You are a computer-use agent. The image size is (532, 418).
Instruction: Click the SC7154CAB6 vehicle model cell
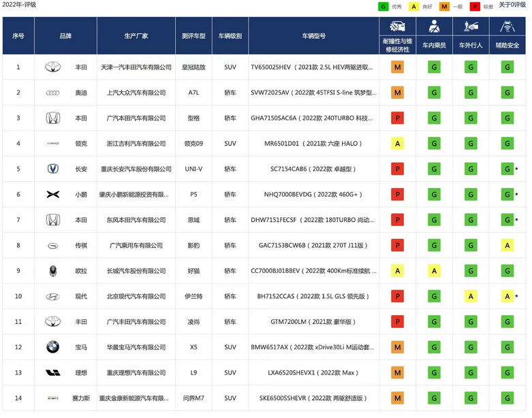point(313,169)
